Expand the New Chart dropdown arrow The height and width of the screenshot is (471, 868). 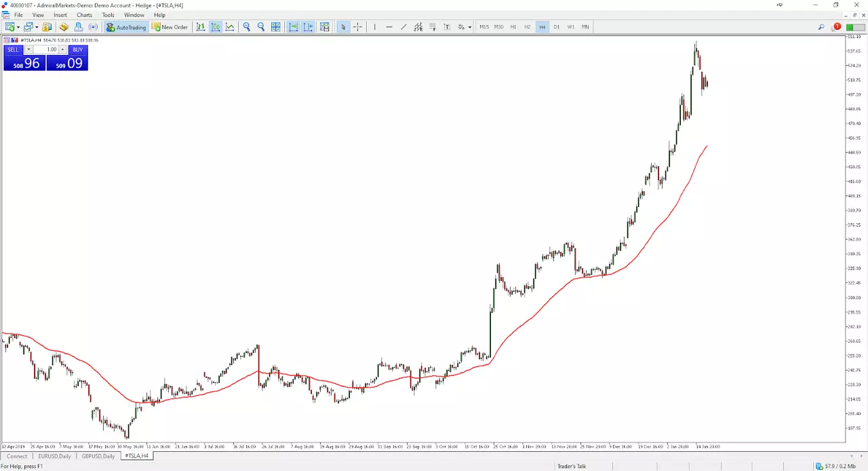18,27
